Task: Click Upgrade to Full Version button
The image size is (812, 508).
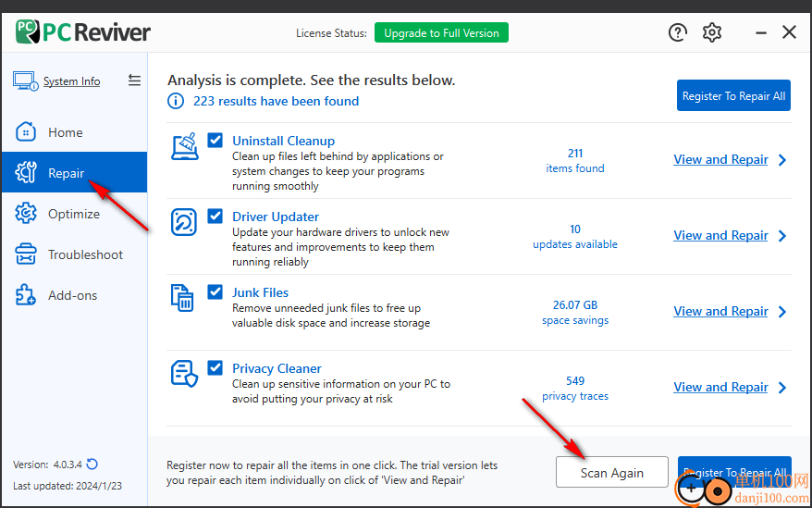Action: tap(441, 32)
